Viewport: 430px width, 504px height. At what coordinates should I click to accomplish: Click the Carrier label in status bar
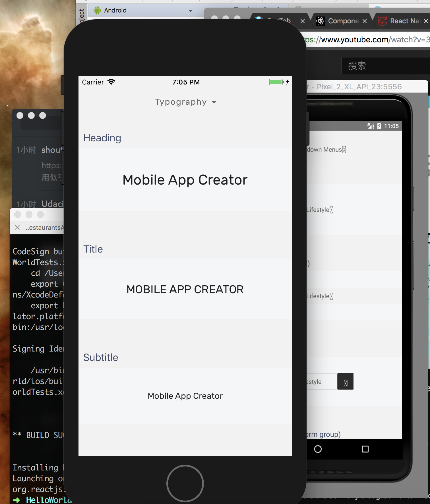point(93,82)
